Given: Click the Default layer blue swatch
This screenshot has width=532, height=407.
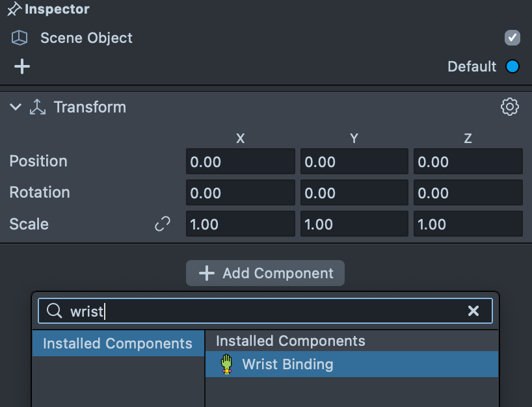Looking at the screenshot, I should click(x=512, y=66).
